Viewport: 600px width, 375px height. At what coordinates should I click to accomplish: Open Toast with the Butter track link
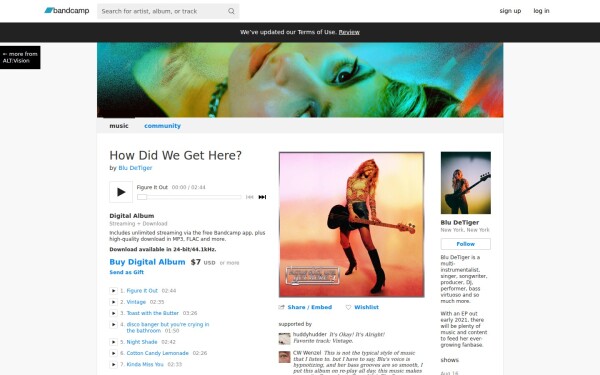coord(153,313)
